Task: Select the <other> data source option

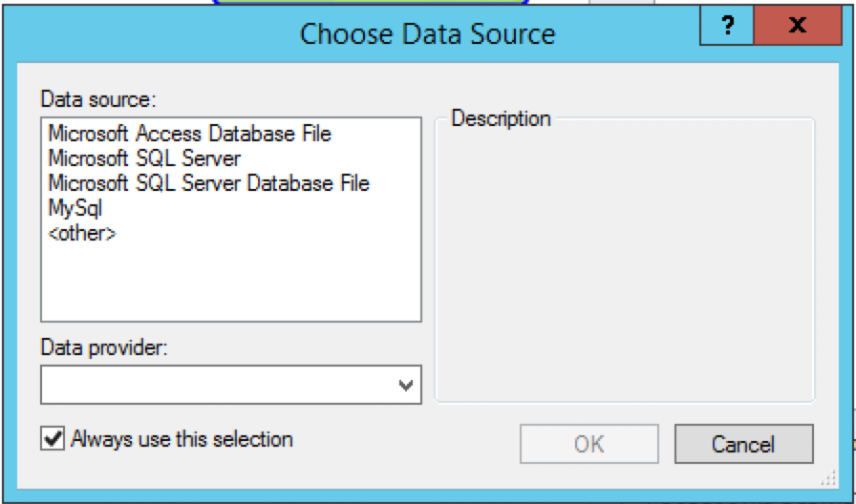Action: (82, 234)
